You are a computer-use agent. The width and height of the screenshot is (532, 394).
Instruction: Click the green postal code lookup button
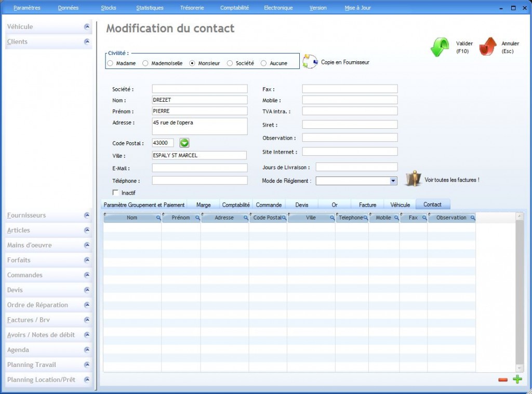click(x=184, y=143)
